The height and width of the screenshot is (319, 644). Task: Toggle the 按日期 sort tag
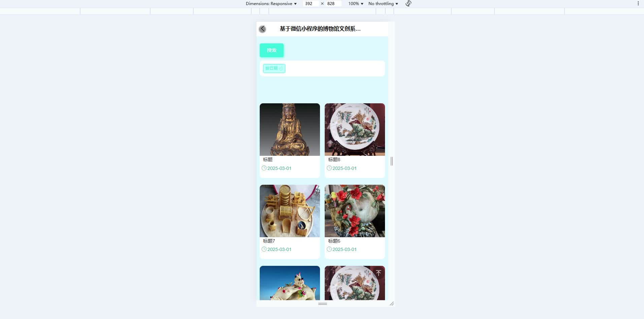coord(274,68)
